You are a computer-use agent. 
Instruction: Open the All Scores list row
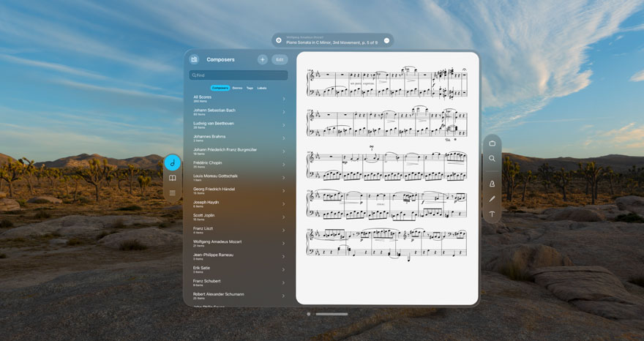pos(239,99)
